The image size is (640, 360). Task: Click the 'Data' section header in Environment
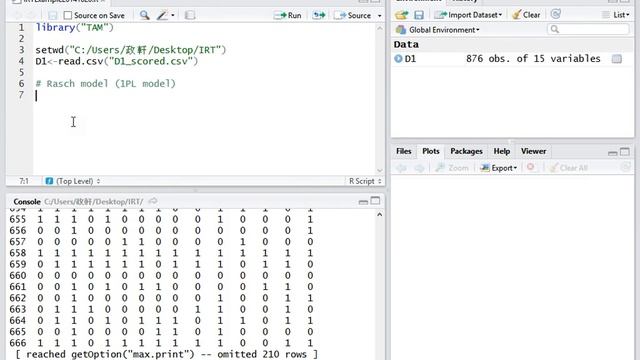[406, 44]
